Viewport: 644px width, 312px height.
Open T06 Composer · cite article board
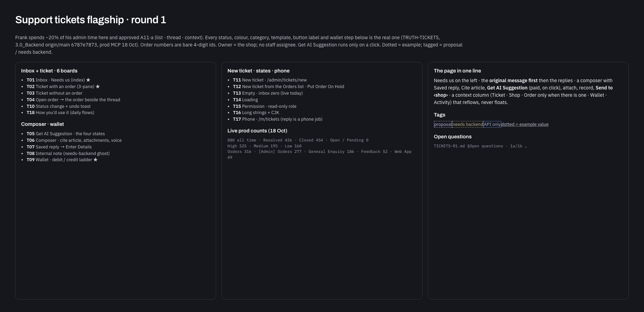[x=74, y=140]
